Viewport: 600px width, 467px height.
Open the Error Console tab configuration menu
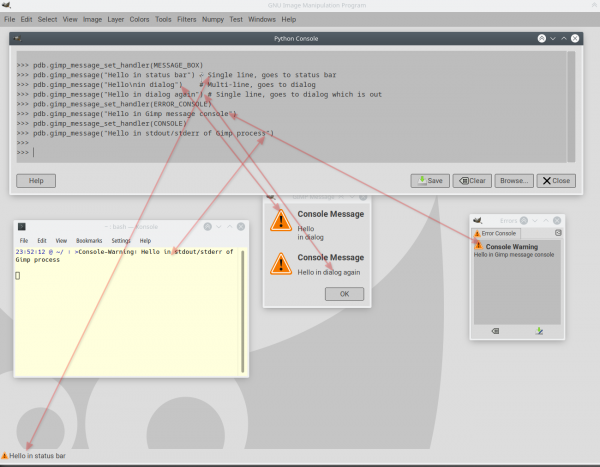pyautogui.click(x=558, y=233)
